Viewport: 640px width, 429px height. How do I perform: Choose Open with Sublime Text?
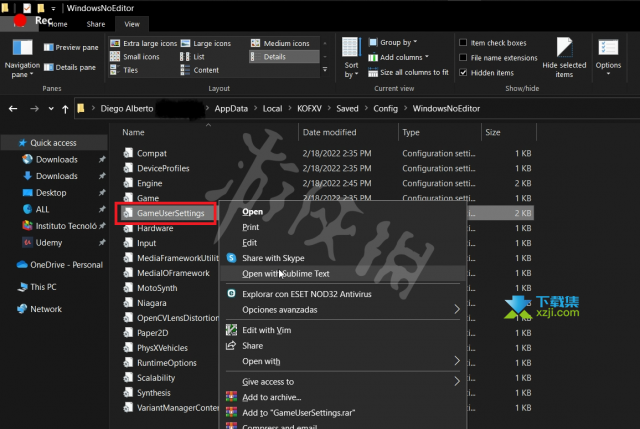(286, 274)
